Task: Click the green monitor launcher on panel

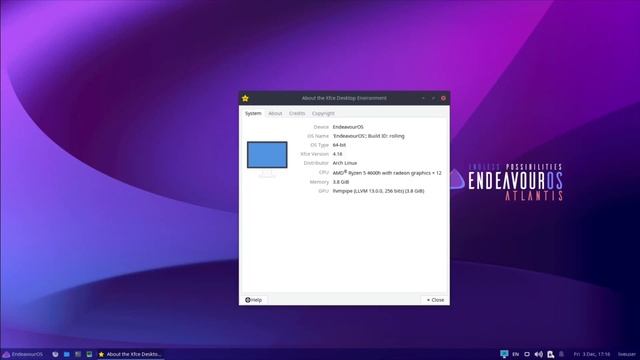Action: [x=89, y=354]
